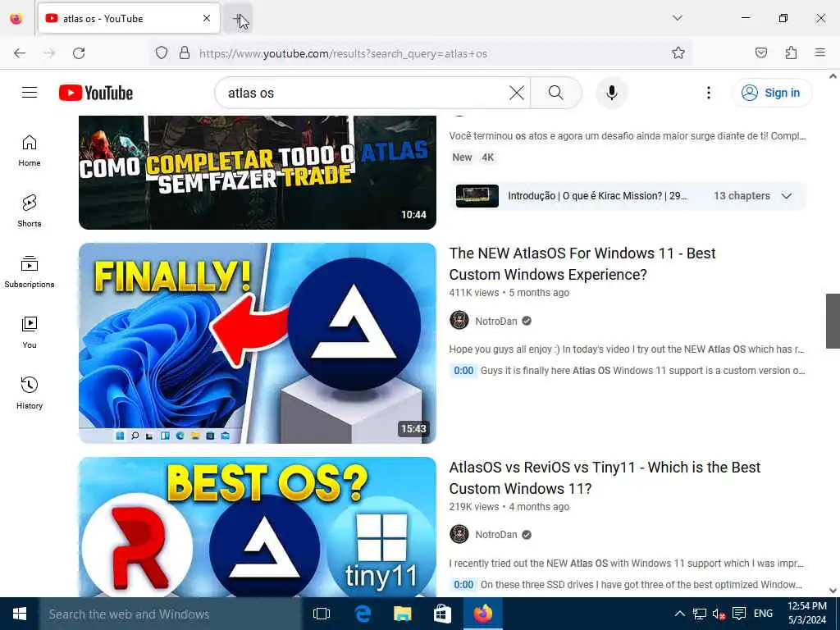Open Microsoft Store from taskbar
This screenshot has height=630, width=840.
tap(442, 614)
